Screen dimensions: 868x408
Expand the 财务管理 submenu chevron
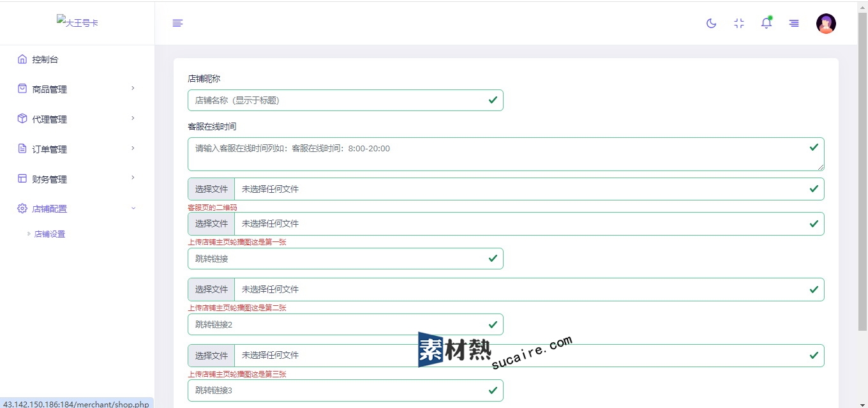click(133, 178)
